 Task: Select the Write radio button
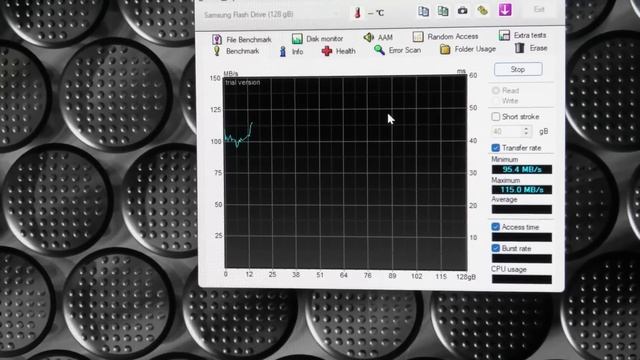pyautogui.click(x=496, y=101)
